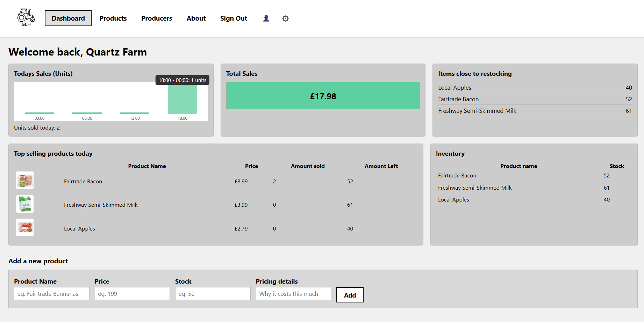Screen dimensions: 644x322
Task: Select Local Apples in Inventory table
Action: pyautogui.click(x=453, y=200)
